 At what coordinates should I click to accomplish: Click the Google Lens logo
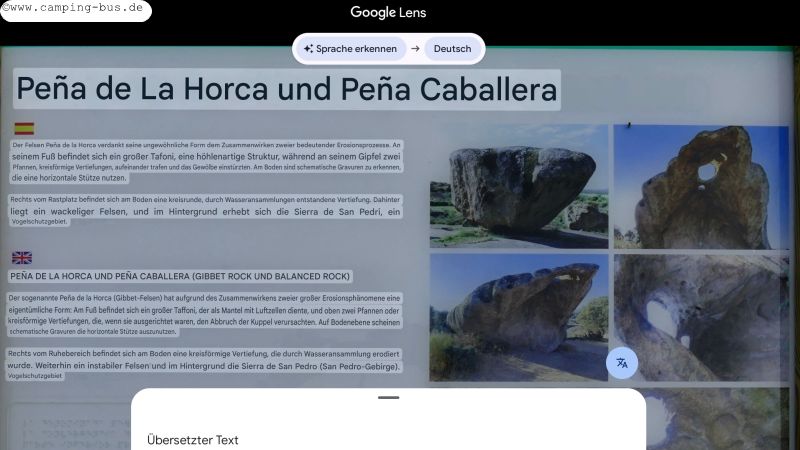tap(388, 13)
